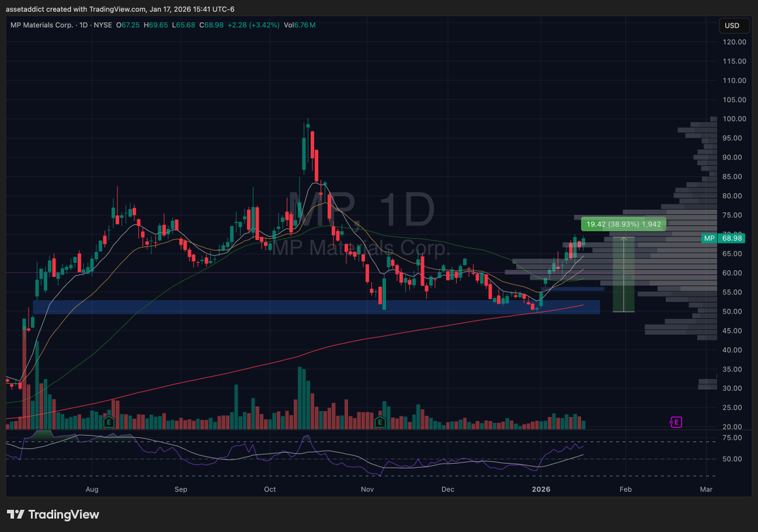The width and height of the screenshot is (758, 532).
Task: Open the NYSE exchange label in the legend
Action: click(x=103, y=25)
